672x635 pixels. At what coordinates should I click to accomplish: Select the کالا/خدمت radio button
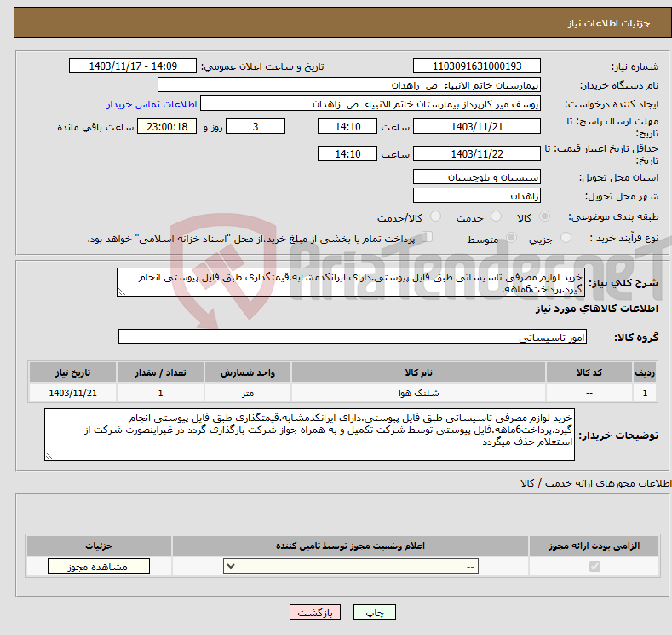435,216
